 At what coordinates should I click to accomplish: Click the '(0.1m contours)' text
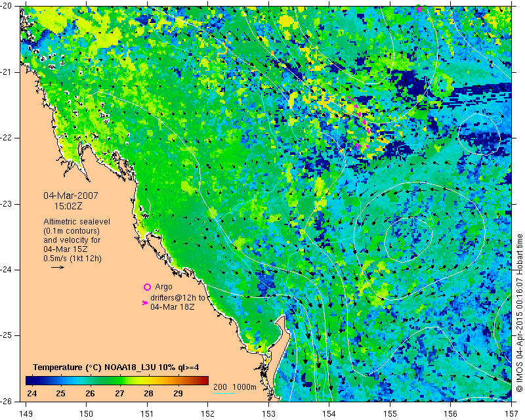(72, 231)
